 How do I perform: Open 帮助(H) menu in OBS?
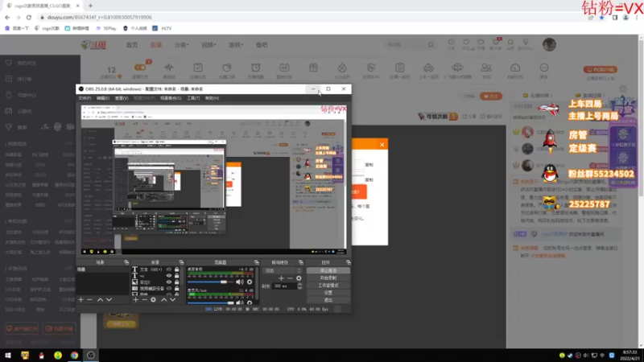212,98
